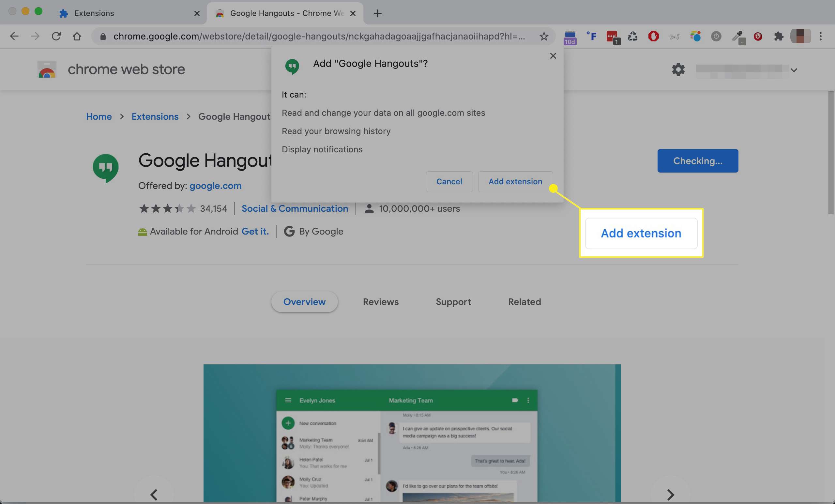This screenshot has width=835, height=504.
Task: Bookmark this page with the star icon
Action: 543,36
